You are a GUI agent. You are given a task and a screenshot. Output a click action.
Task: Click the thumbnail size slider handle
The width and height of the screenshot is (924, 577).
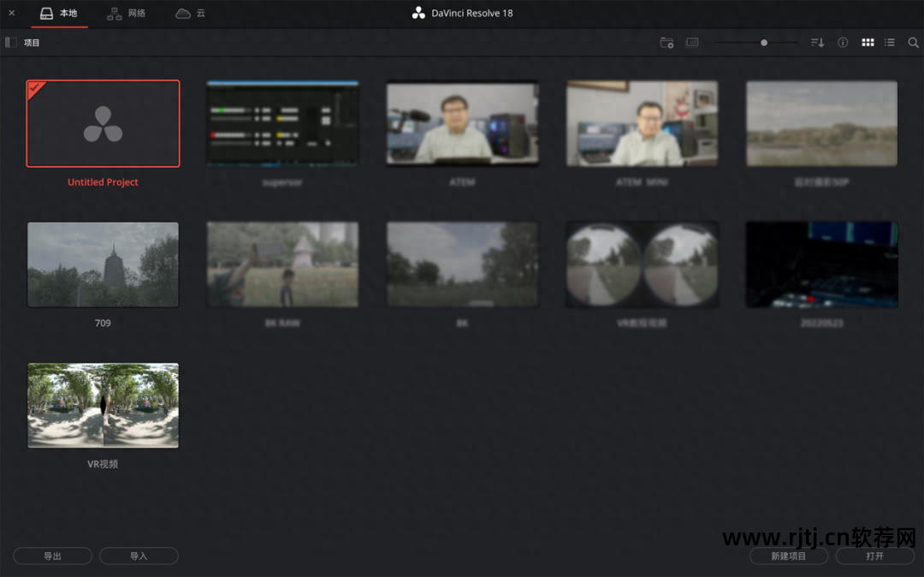point(764,42)
